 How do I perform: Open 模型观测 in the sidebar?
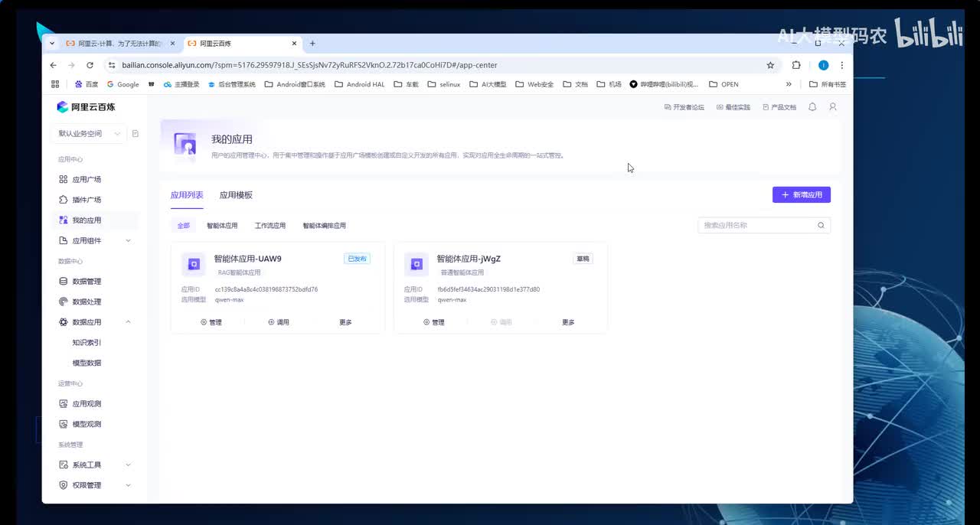point(87,424)
